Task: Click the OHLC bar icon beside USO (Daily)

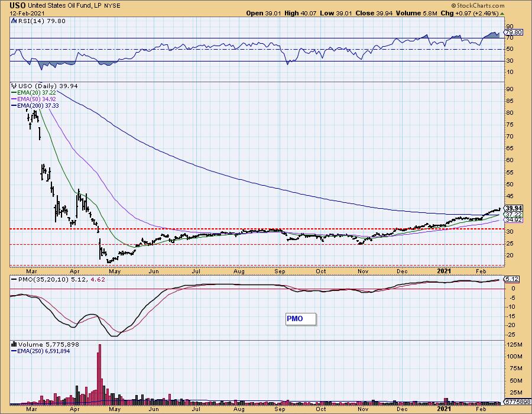Action: point(14,86)
